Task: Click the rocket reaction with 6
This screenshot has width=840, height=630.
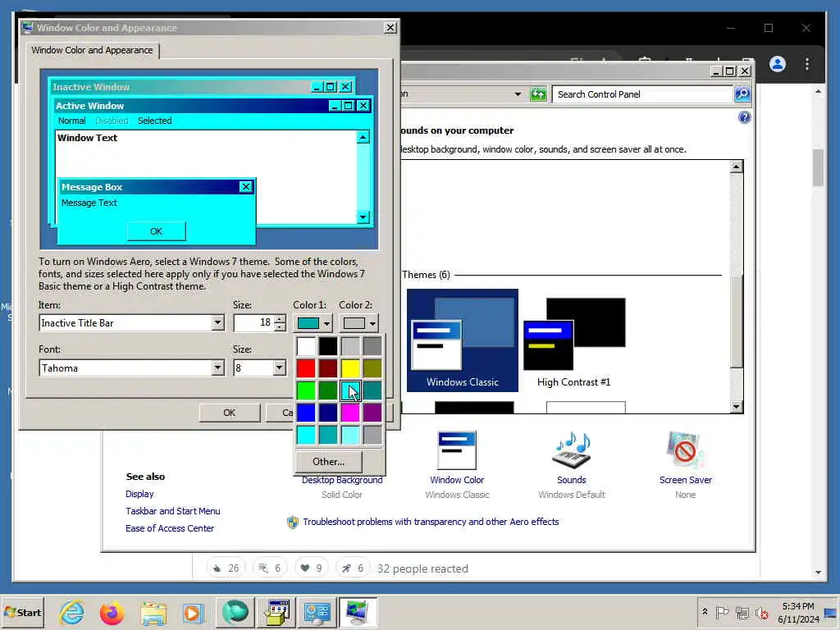Action: [x=353, y=568]
